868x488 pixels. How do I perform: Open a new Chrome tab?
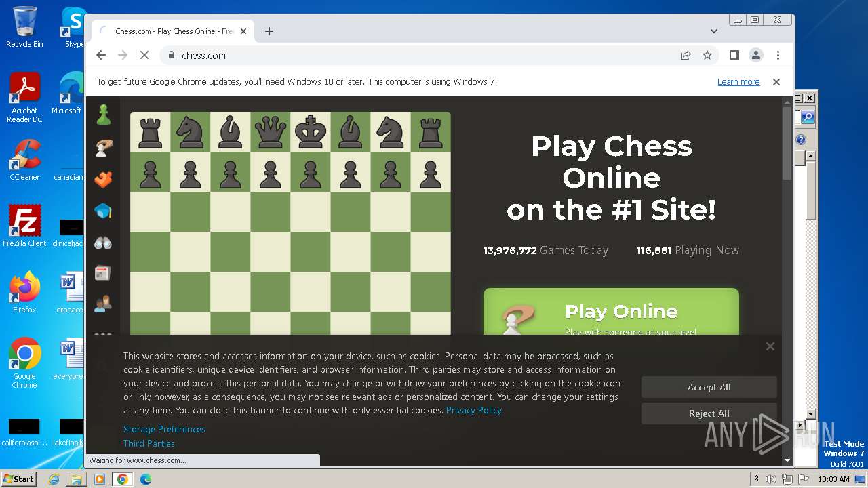tap(269, 31)
